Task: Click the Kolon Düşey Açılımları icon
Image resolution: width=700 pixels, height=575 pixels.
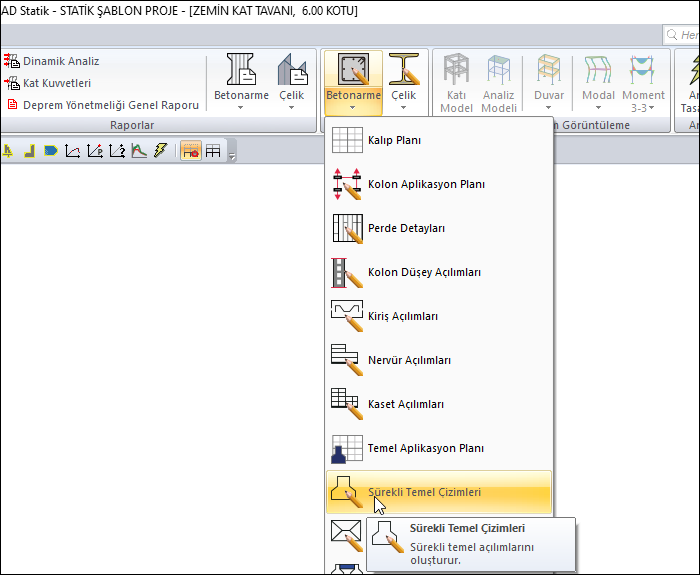Action: tap(346, 272)
